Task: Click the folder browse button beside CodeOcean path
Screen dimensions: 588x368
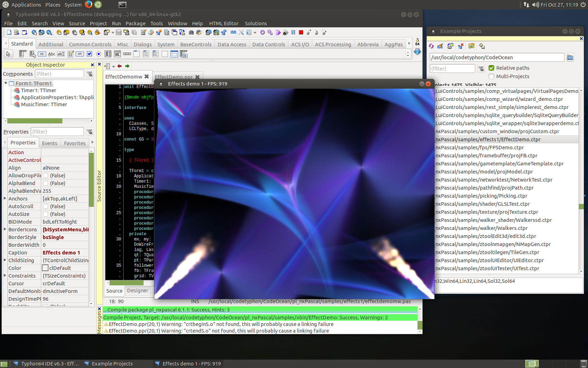Action: click(x=570, y=57)
